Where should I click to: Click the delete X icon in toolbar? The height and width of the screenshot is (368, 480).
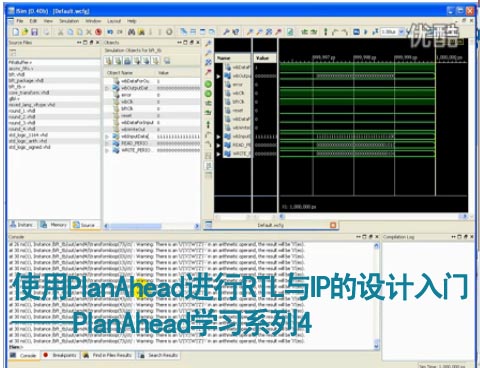click(89, 32)
